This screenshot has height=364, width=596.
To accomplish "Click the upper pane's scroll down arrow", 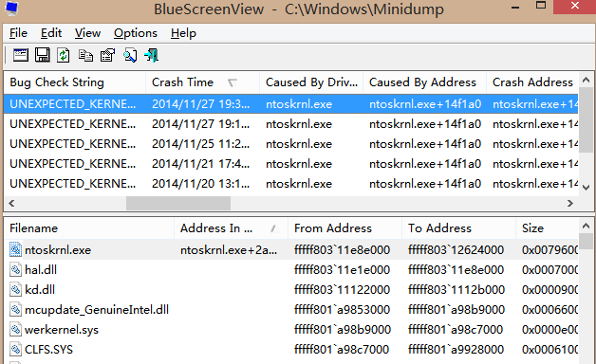I will (x=587, y=188).
